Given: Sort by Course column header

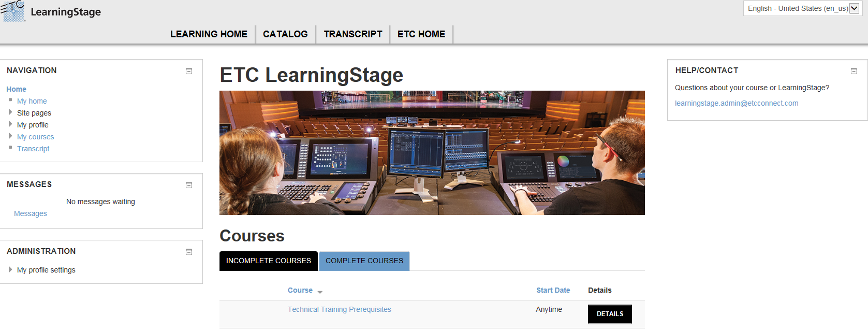Looking at the screenshot, I should (300, 290).
